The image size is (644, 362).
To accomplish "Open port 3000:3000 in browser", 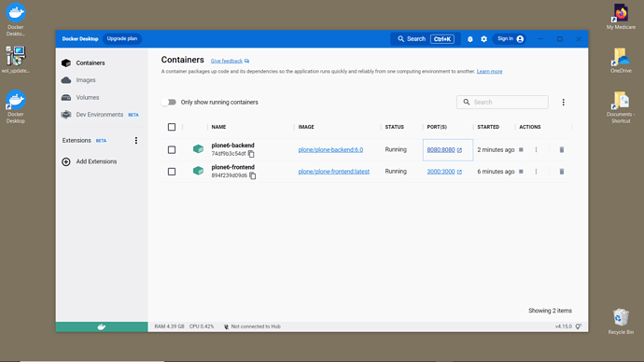I will point(444,172).
